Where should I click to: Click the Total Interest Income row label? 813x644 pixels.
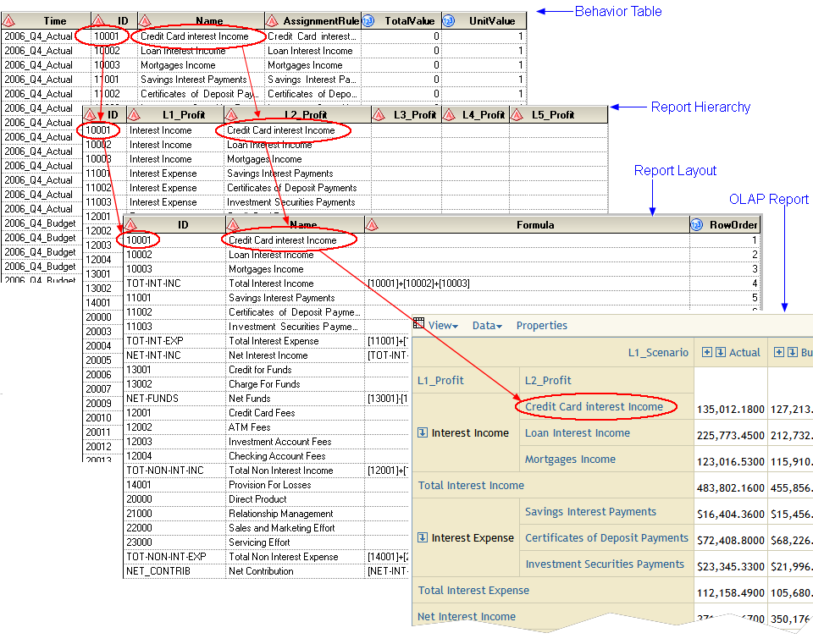471,486
